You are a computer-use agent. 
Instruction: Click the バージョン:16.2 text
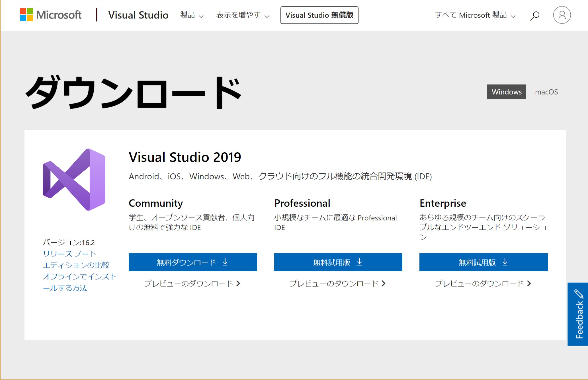pyautogui.click(x=69, y=243)
